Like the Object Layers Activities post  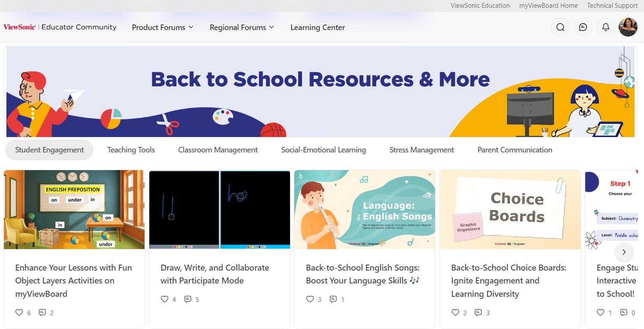(x=19, y=313)
